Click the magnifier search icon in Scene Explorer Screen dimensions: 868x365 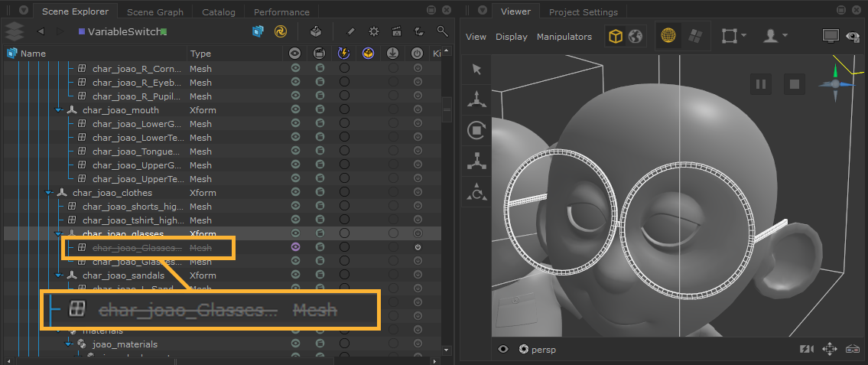442,31
